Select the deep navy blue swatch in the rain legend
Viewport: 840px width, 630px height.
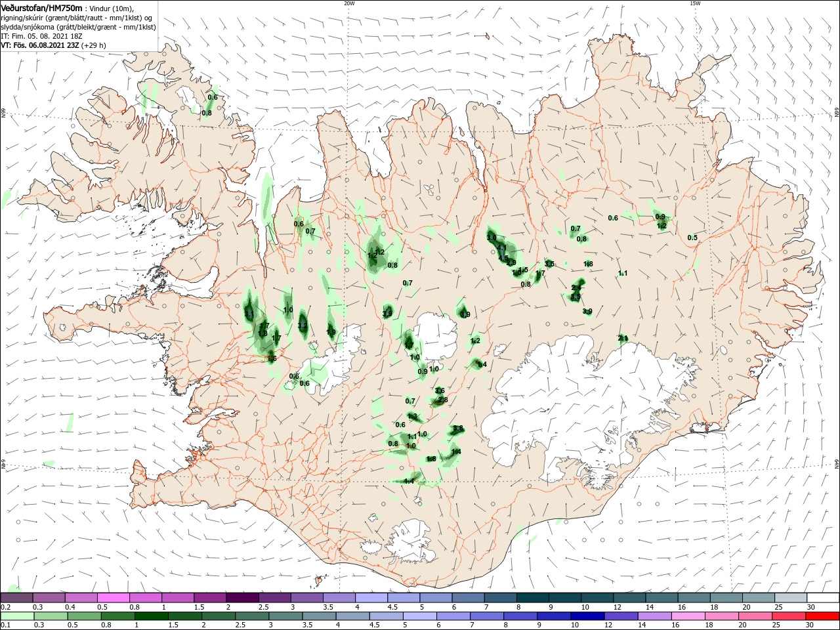(x=586, y=616)
